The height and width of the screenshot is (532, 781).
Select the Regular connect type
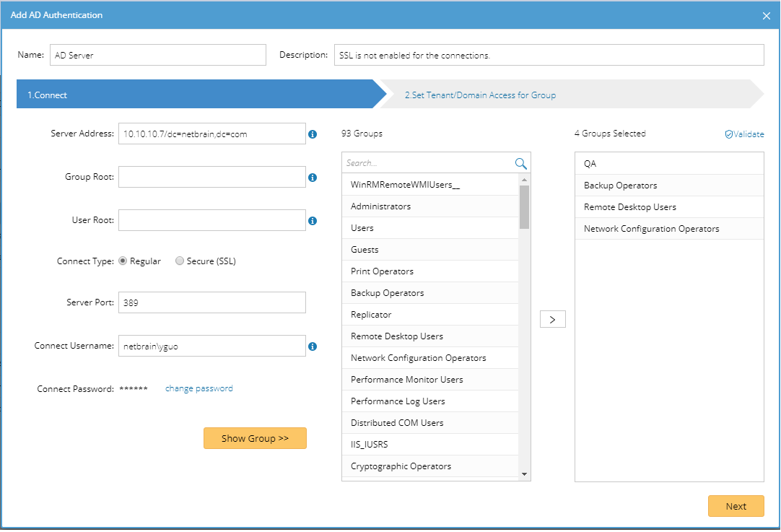click(123, 261)
